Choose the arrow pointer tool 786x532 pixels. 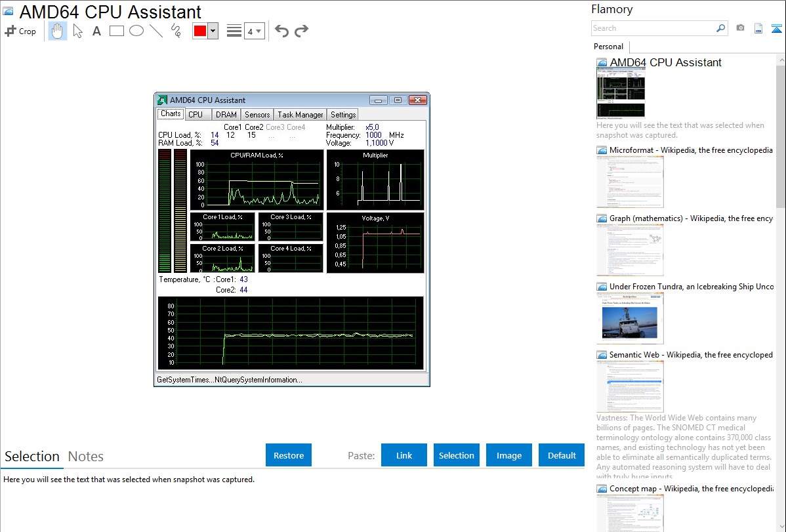[x=77, y=31]
